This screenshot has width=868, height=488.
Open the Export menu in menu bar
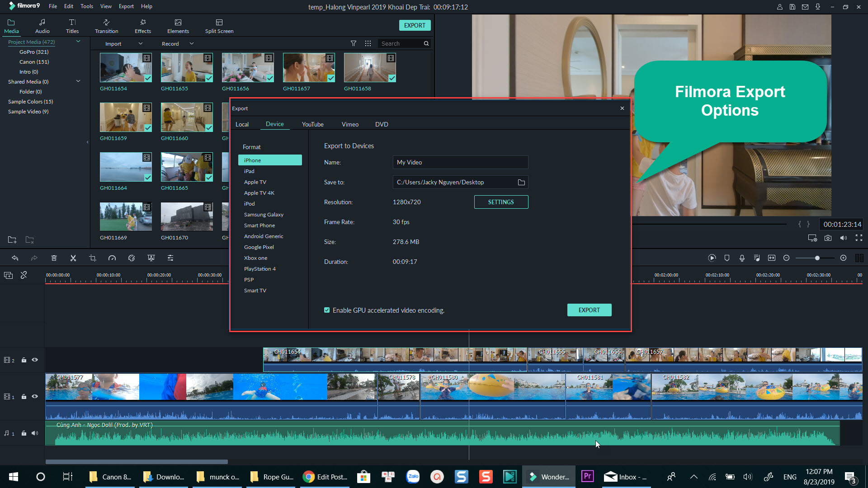coord(126,6)
